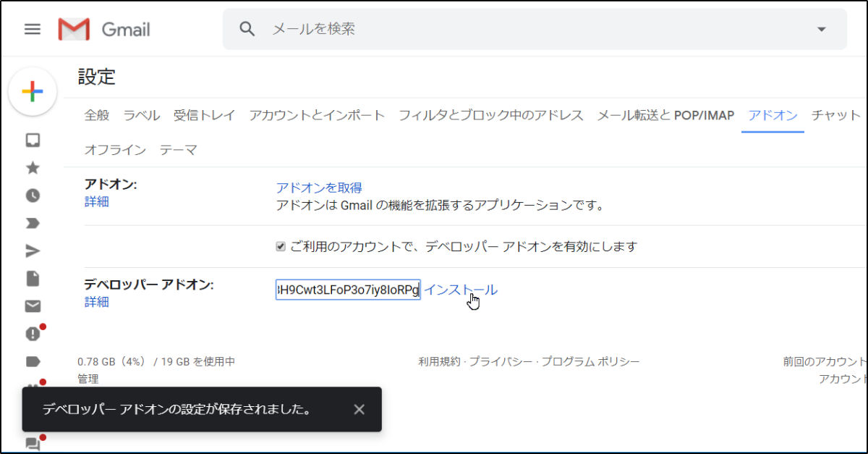Viewport: 868px width, 454px height.
Task: Expand search options dropdown arrow
Action: 821,29
